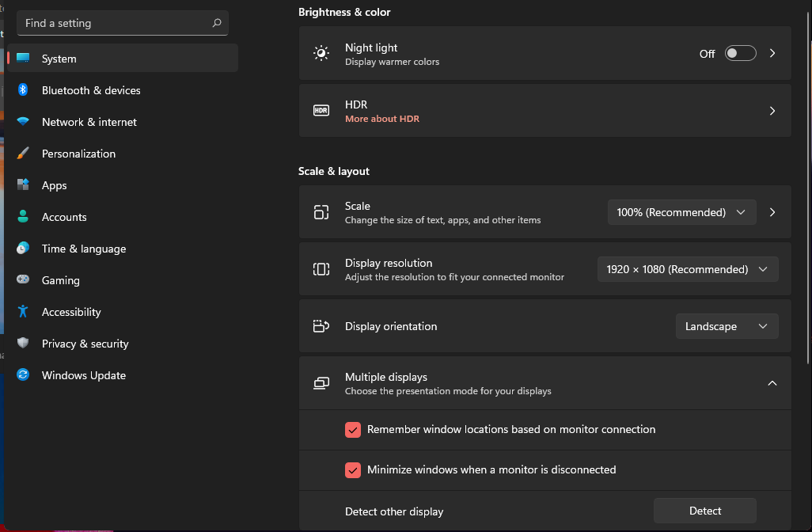The height and width of the screenshot is (532, 812).
Task: Click the Personalization paintbrush icon
Action: coord(23,154)
